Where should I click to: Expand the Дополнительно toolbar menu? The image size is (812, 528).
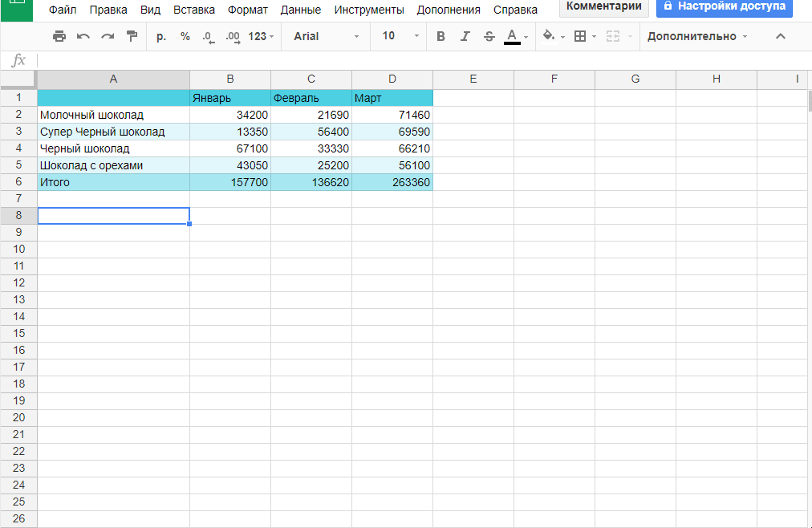696,36
